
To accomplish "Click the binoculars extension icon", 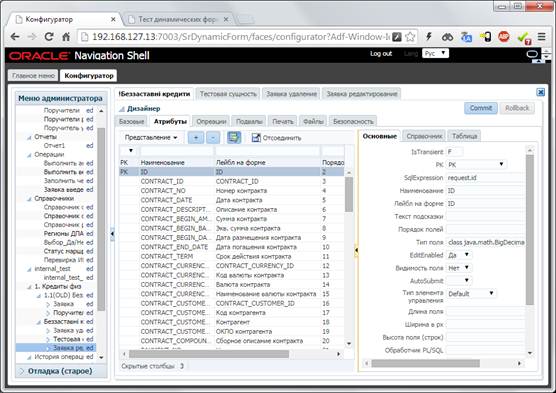I will tap(447, 37).
